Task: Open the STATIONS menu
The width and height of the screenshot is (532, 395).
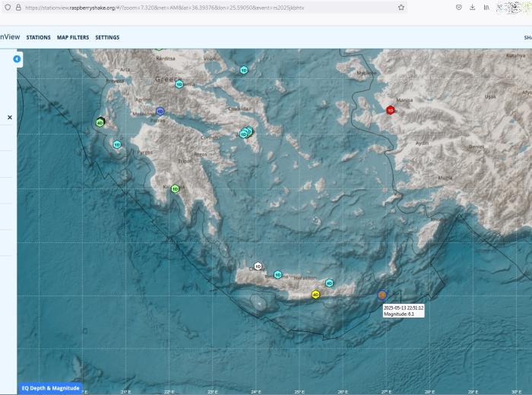Action: click(38, 37)
